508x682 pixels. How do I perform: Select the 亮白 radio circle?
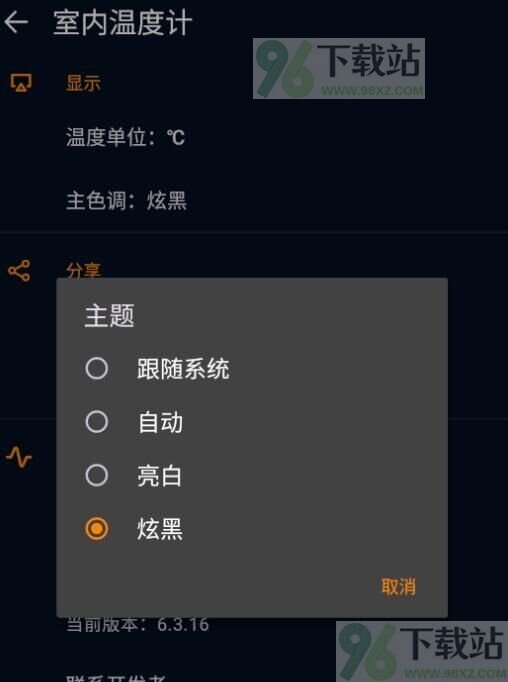[x=97, y=475]
